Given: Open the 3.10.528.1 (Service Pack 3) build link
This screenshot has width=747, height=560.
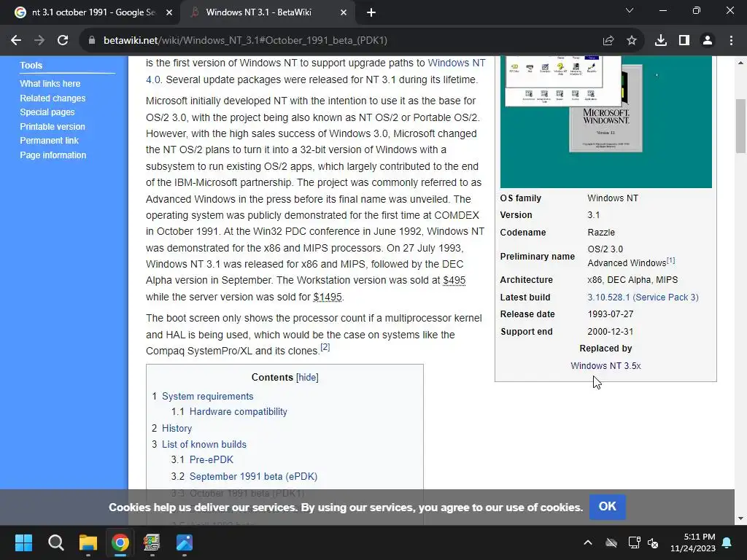Looking at the screenshot, I should click(643, 297).
